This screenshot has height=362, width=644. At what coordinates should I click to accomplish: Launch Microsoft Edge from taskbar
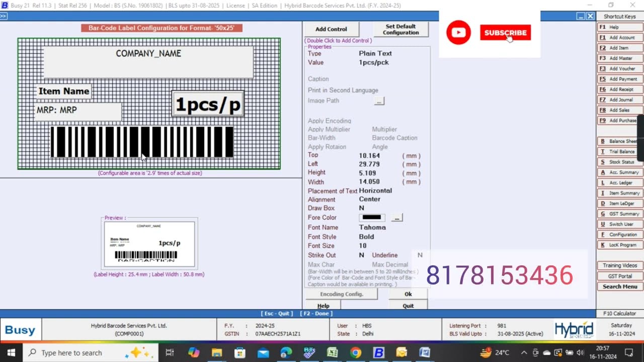pos(286,352)
